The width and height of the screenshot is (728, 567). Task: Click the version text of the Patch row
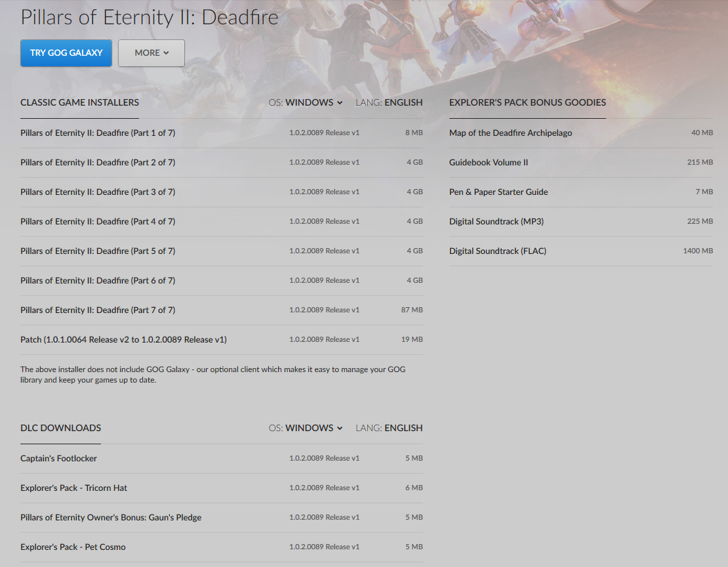324,340
